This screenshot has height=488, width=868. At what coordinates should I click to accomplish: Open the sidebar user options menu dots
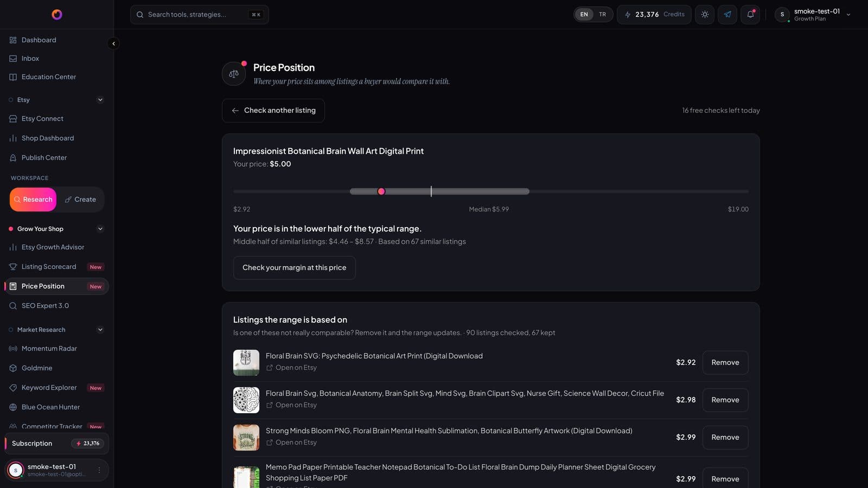click(99, 470)
